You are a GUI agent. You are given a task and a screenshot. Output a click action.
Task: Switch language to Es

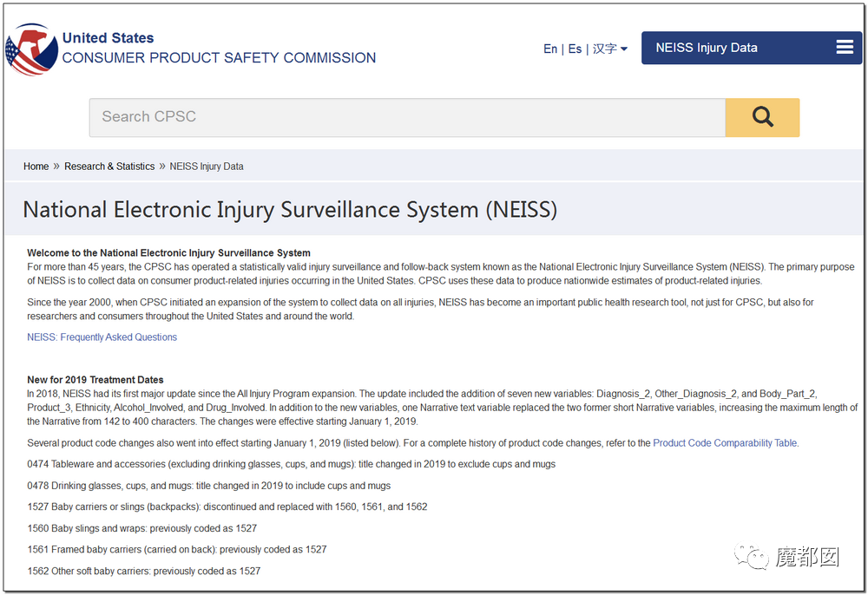pyautogui.click(x=575, y=49)
